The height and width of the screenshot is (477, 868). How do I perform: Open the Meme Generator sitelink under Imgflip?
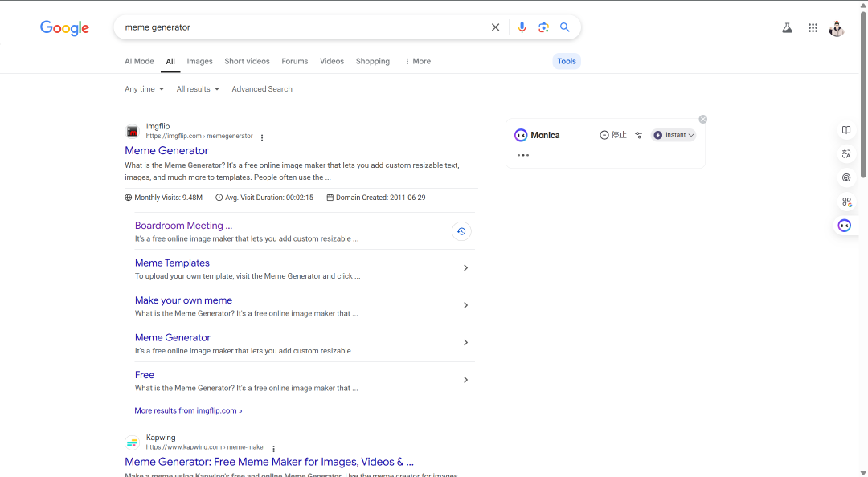(173, 337)
